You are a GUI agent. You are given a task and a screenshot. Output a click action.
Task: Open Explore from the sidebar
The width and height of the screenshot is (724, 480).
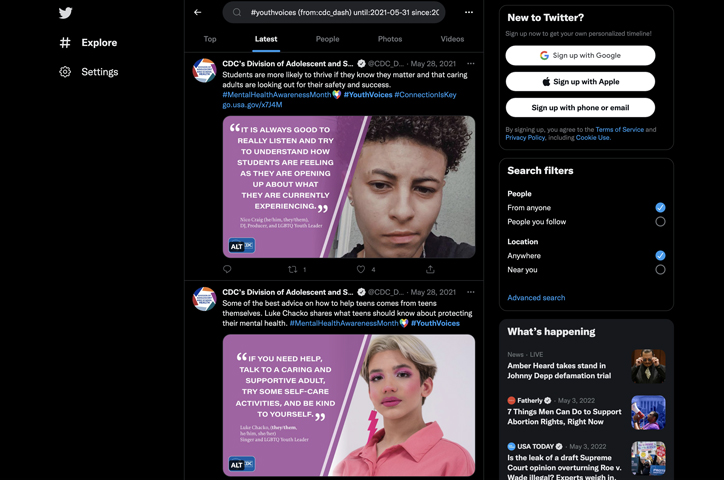88,42
